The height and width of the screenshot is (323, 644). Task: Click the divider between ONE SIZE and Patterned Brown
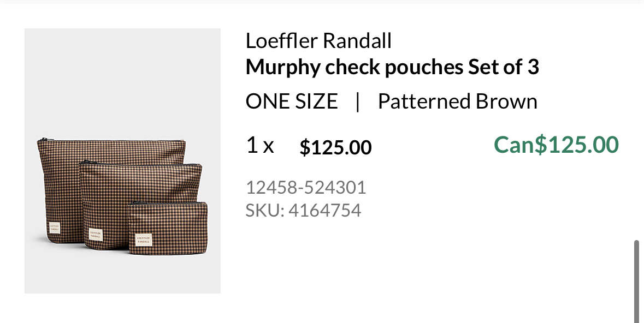pyautogui.click(x=358, y=101)
